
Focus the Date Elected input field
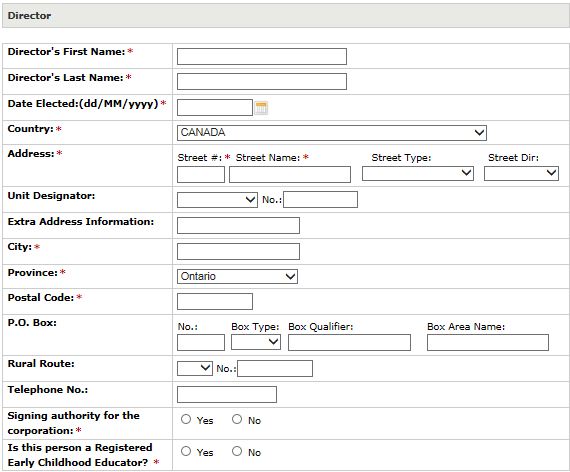(215, 108)
